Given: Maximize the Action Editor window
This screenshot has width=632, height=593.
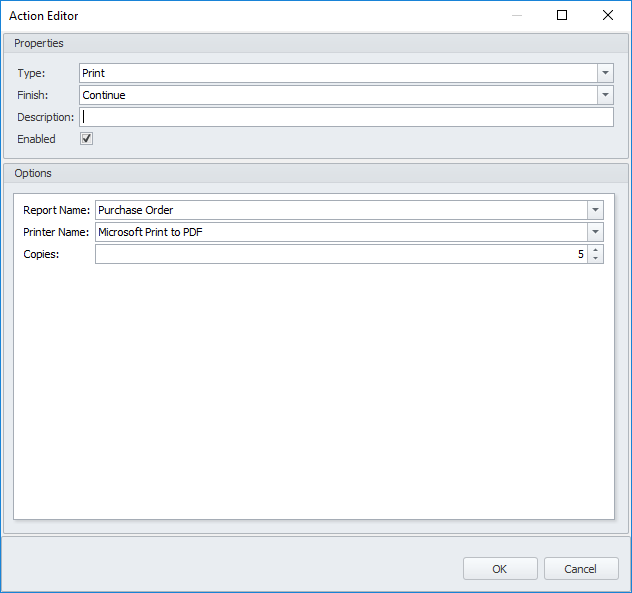Looking at the screenshot, I should click(562, 16).
